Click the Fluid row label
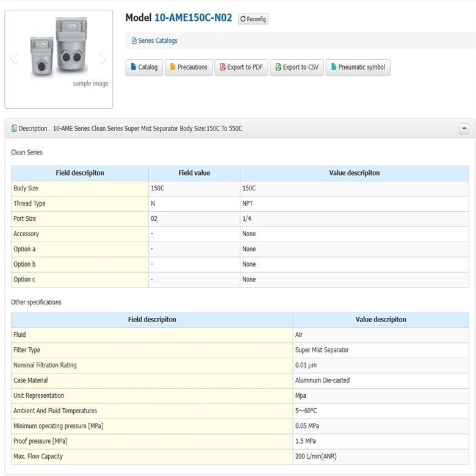The image size is (476, 476). click(x=20, y=334)
